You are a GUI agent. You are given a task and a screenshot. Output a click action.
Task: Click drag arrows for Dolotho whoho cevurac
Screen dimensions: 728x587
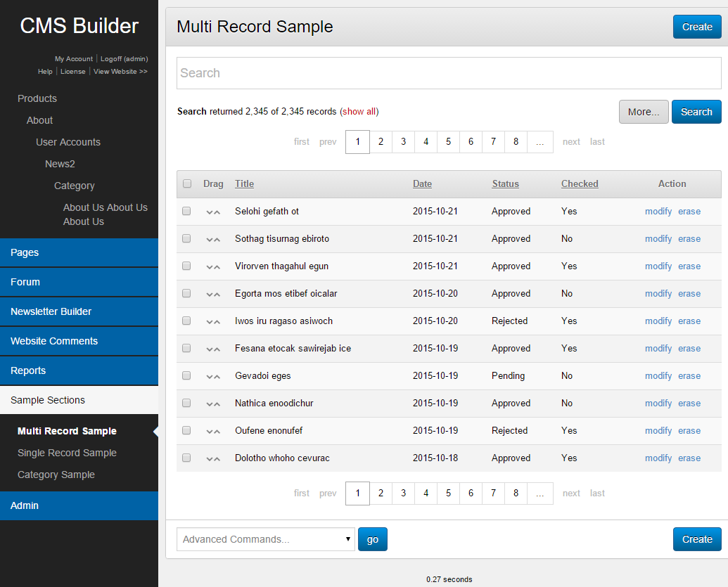(x=213, y=458)
